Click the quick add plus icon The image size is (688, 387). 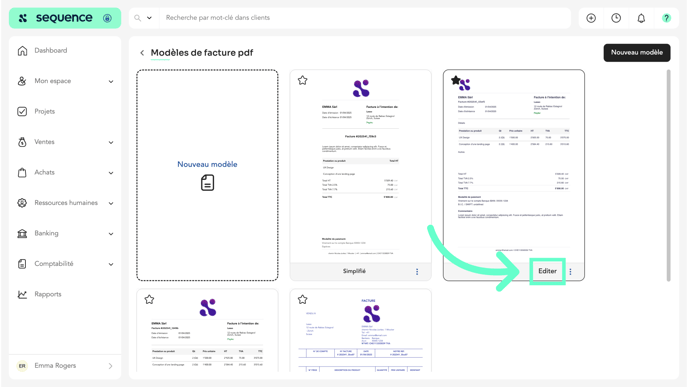(591, 18)
